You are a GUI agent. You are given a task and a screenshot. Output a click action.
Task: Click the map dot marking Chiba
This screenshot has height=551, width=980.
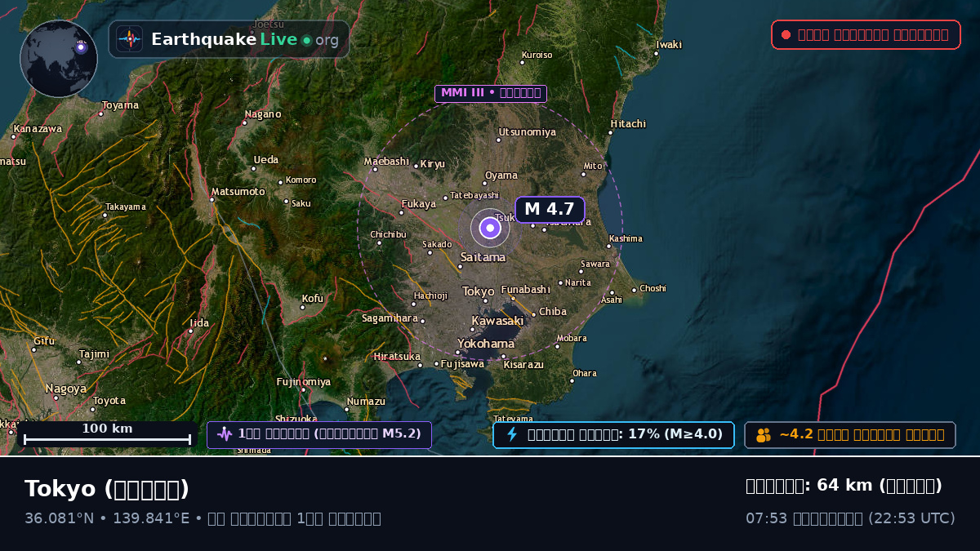coord(534,314)
